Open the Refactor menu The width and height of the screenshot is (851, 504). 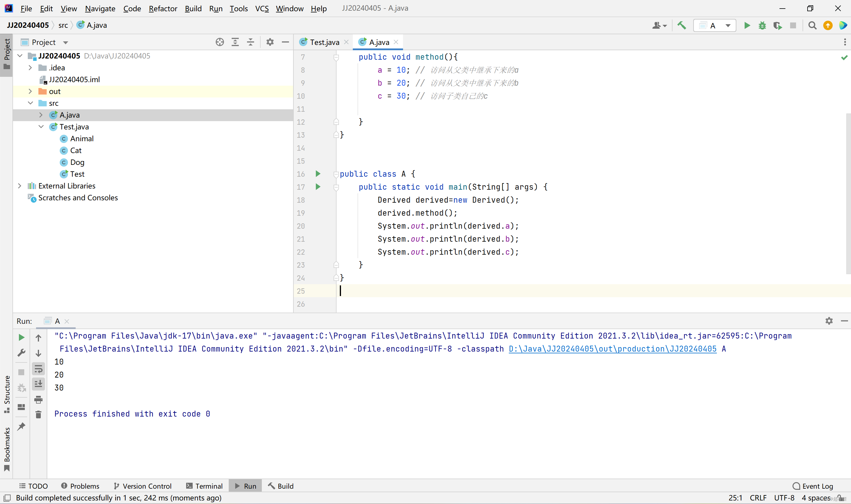[163, 9]
